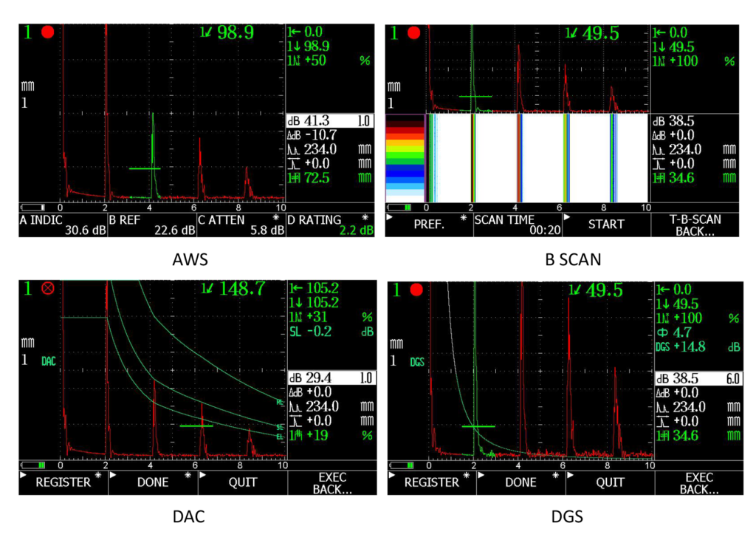This screenshot has width=756, height=540.
Task: Click the crossed-circle alarm icon in DAC screen
Action: [x=48, y=289]
